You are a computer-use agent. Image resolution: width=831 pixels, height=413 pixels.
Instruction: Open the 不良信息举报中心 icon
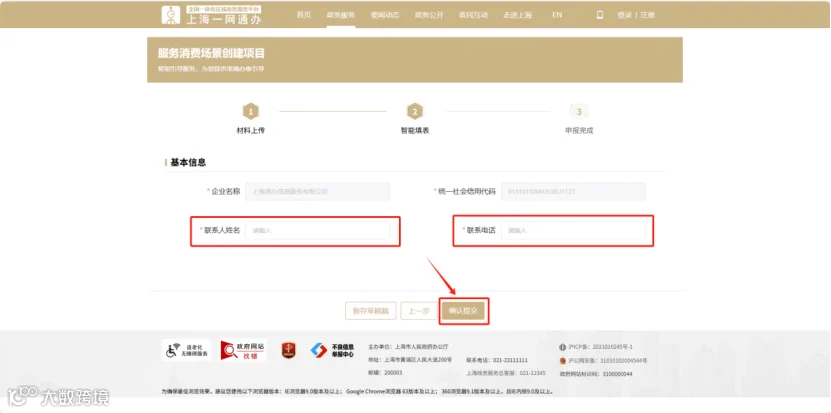click(x=332, y=350)
